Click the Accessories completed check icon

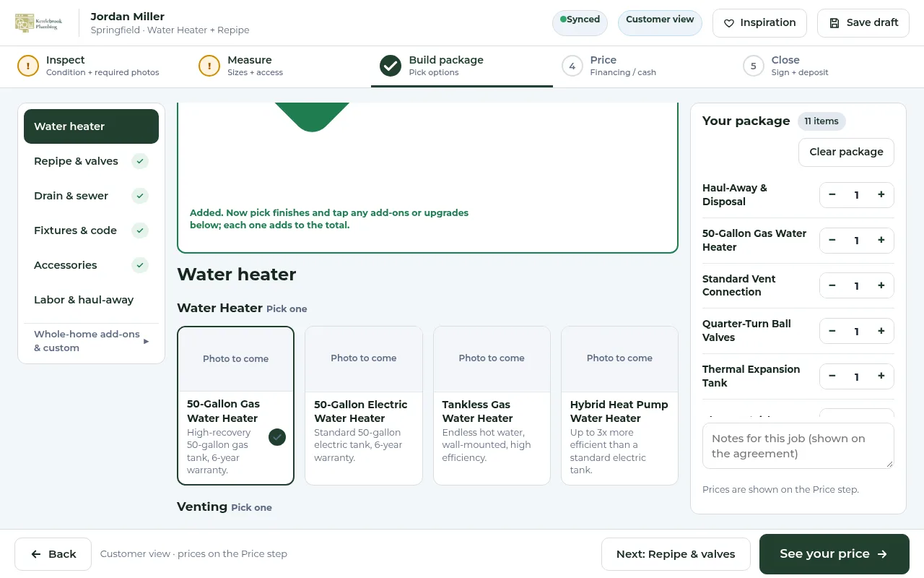140,265
